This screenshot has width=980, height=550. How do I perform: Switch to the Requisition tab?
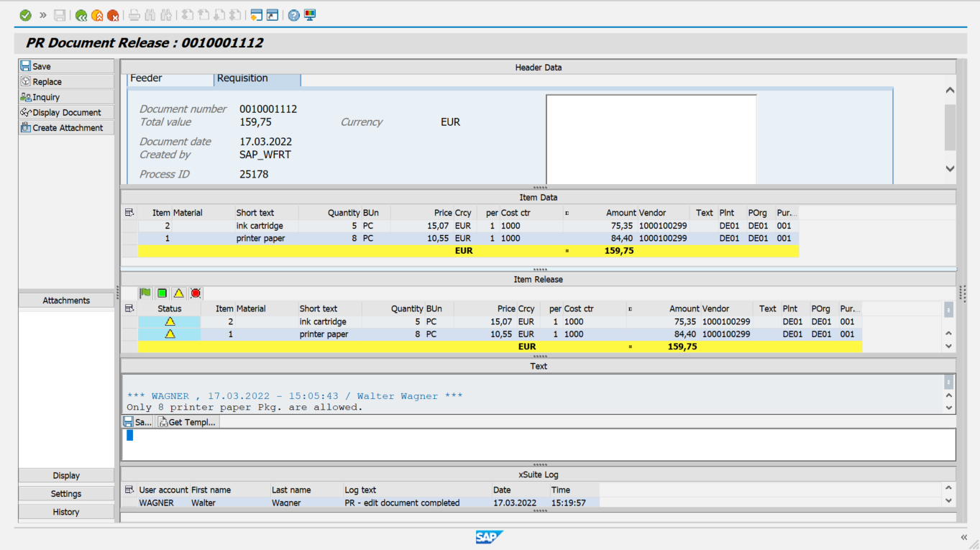(x=242, y=78)
